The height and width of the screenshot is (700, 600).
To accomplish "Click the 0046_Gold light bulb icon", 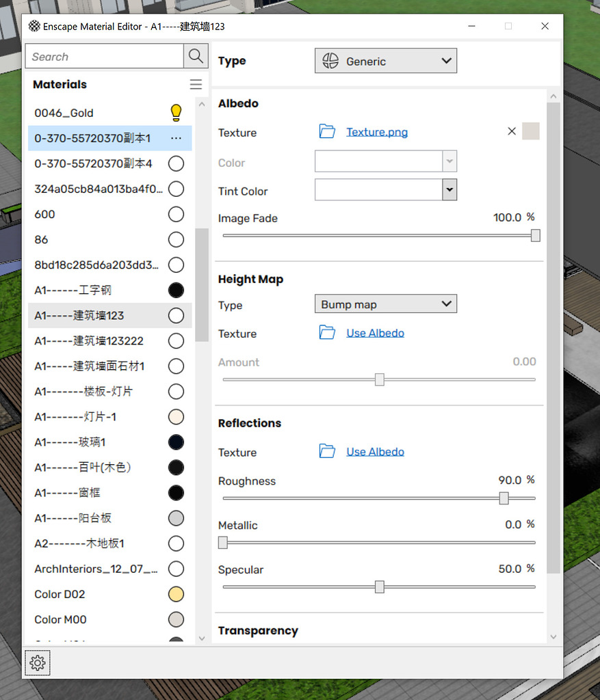I will (x=176, y=113).
